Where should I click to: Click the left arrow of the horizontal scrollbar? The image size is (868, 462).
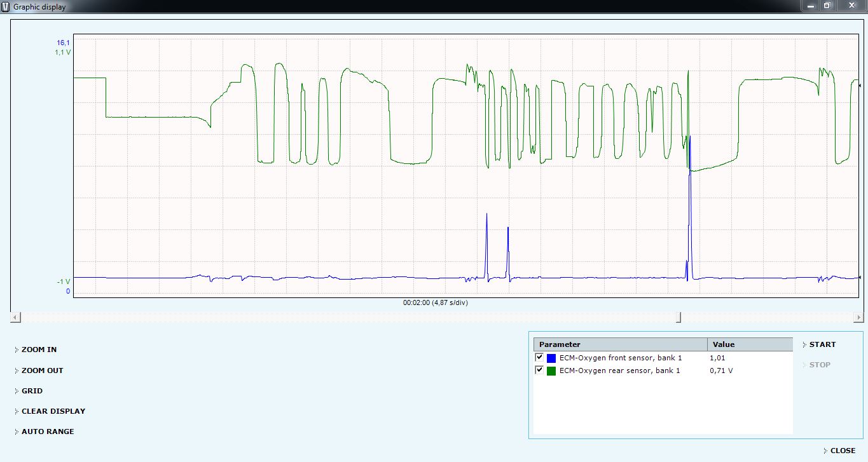point(15,317)
